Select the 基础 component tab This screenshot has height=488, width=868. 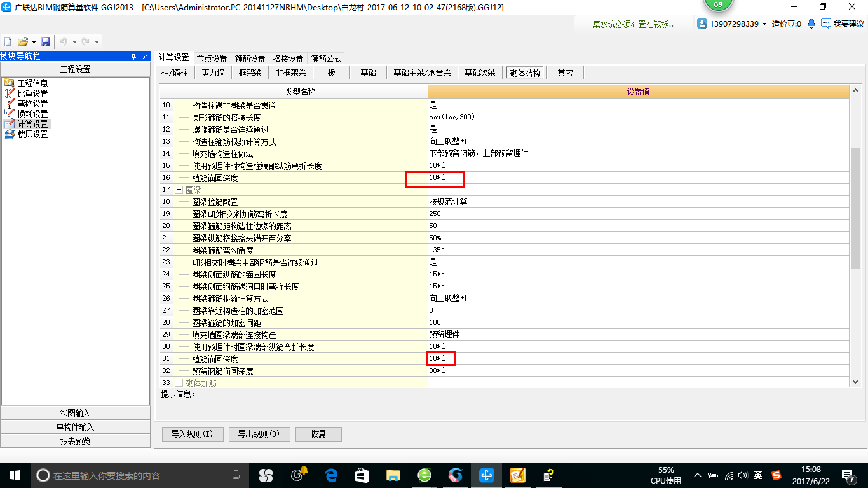point(368,72)
